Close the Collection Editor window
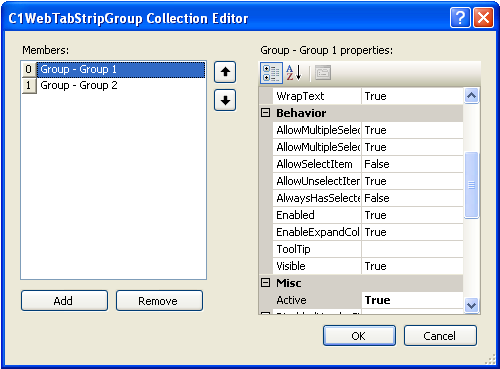 tap(483, 18)
